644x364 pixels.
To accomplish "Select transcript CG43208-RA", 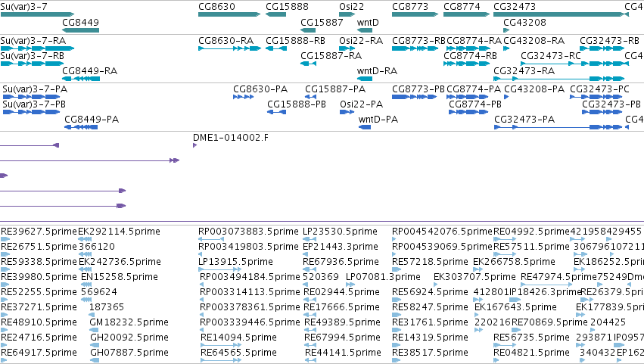I will click(x=534, y=41).
